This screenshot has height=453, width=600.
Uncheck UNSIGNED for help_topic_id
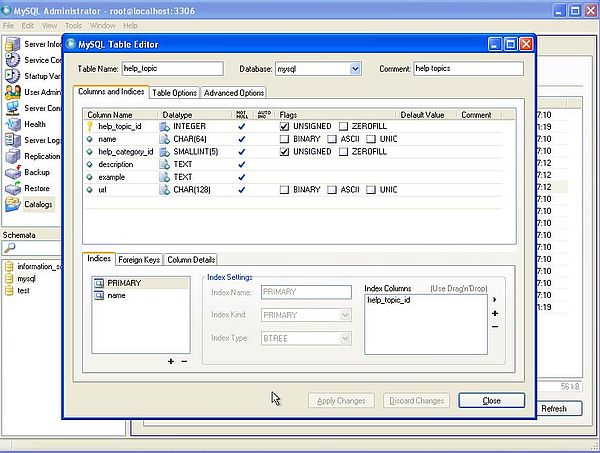[284, 126]
